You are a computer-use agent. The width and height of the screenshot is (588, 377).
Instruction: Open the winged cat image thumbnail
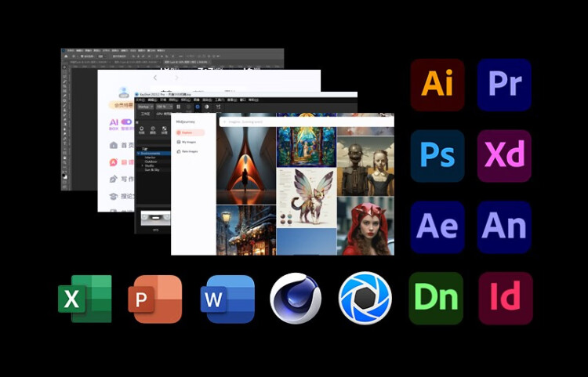(307, 197)
